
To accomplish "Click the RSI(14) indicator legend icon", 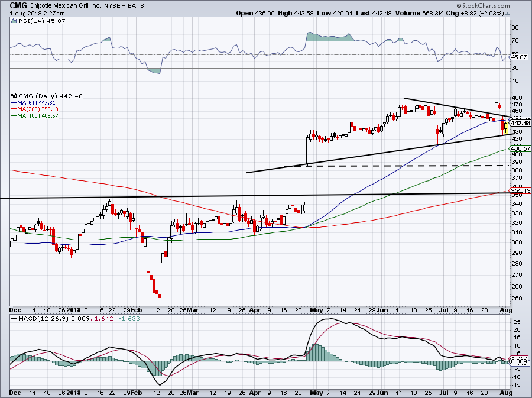I will click(14, 21).
